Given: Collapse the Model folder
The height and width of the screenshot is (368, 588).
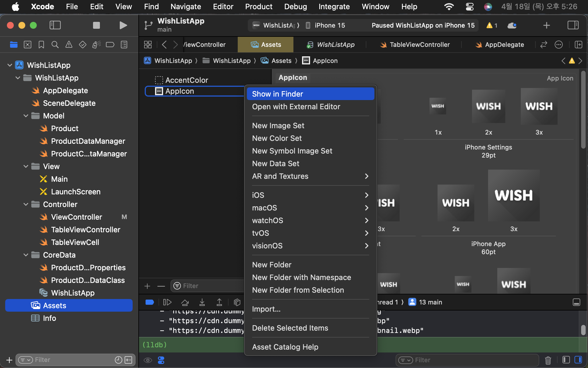Looking at the screenshot, I should pos(26,116).
